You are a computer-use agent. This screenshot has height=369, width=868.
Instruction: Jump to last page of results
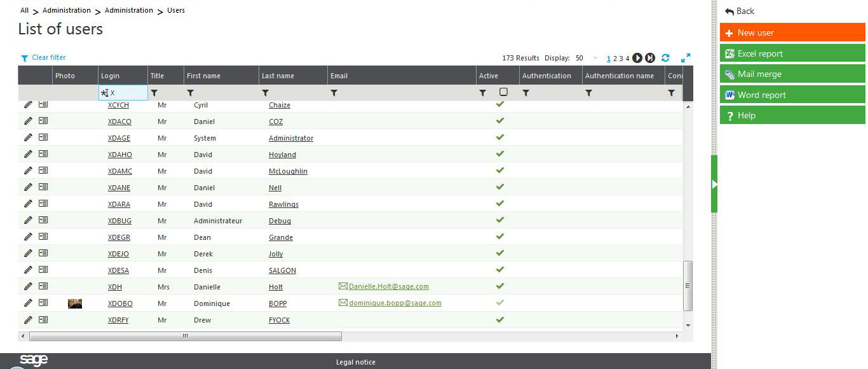[650, 58]
